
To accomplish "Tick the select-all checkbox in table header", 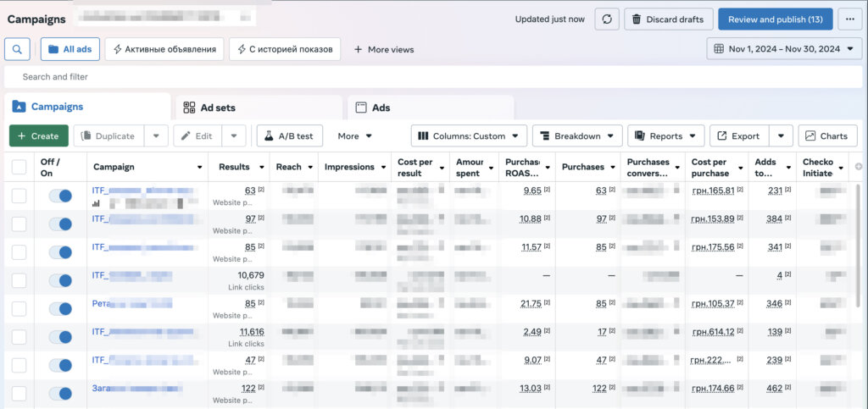I will tap(19, 167).
